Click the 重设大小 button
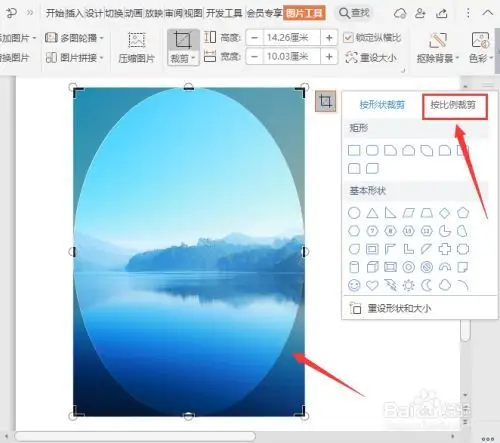The height and width of the screenshot is (443, 500). click(371, 58)
